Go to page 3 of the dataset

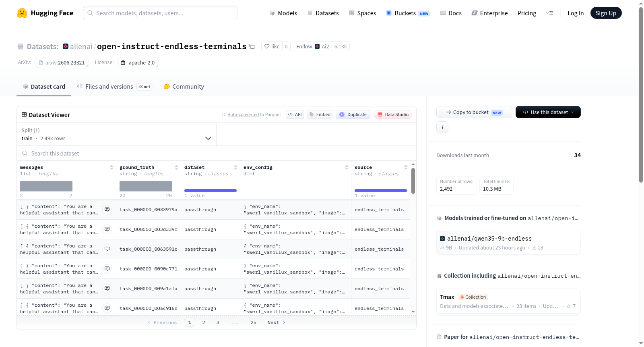click(x=218, y=322)
